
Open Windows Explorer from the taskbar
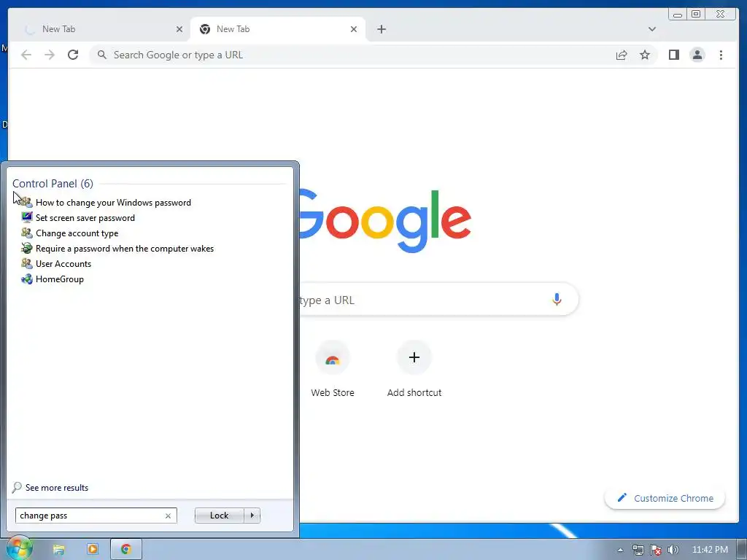tap(58, 550)
